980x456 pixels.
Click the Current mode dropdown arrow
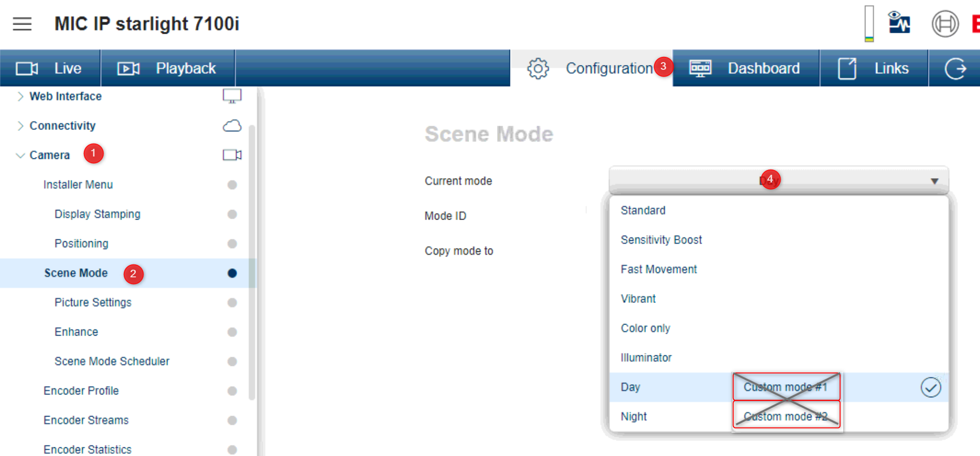point(934,181)
